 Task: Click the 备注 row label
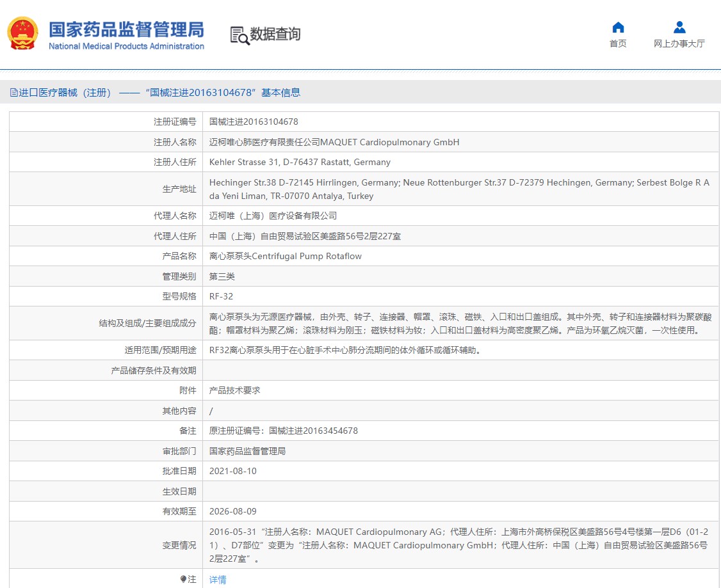(x=188, y=431)
